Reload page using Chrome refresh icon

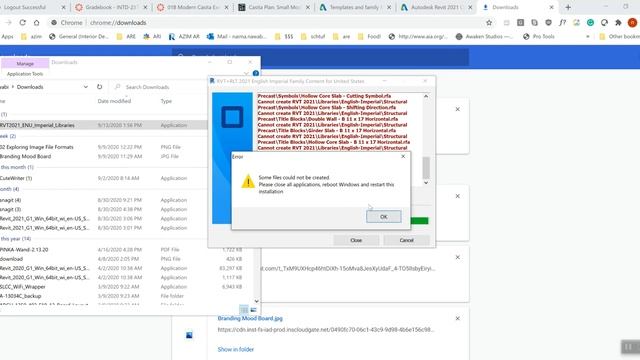[22, 23]
